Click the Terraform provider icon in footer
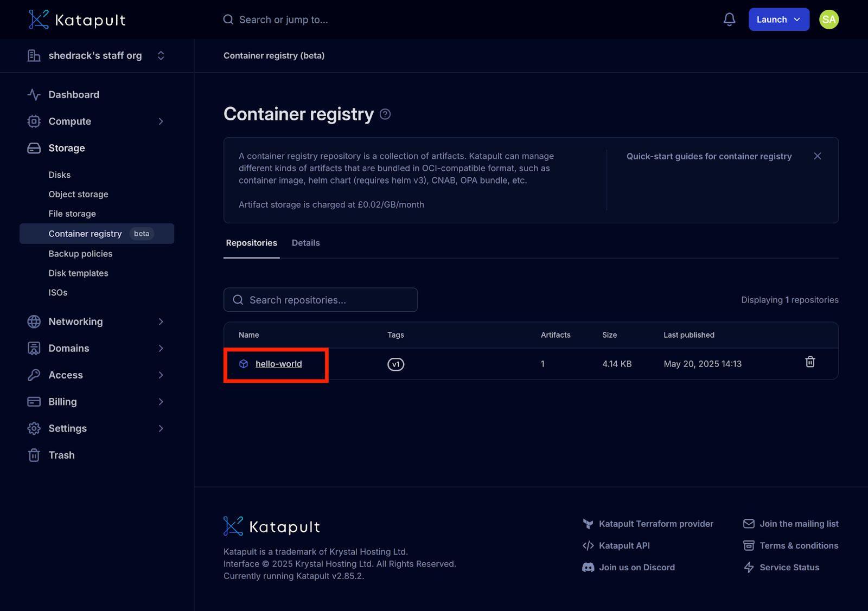Viewport: 868px width, 611px height. pyautogui.click(x=588, y=524)
